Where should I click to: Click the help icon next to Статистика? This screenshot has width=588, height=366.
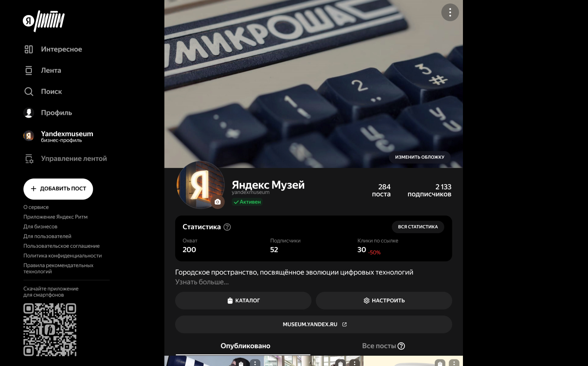(227, 227)
